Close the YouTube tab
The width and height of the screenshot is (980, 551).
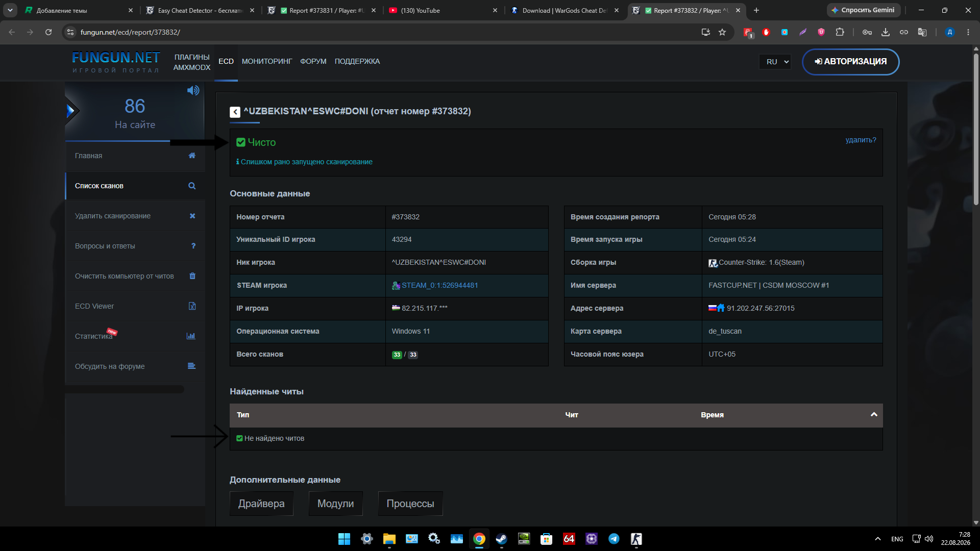pos(495,10)
